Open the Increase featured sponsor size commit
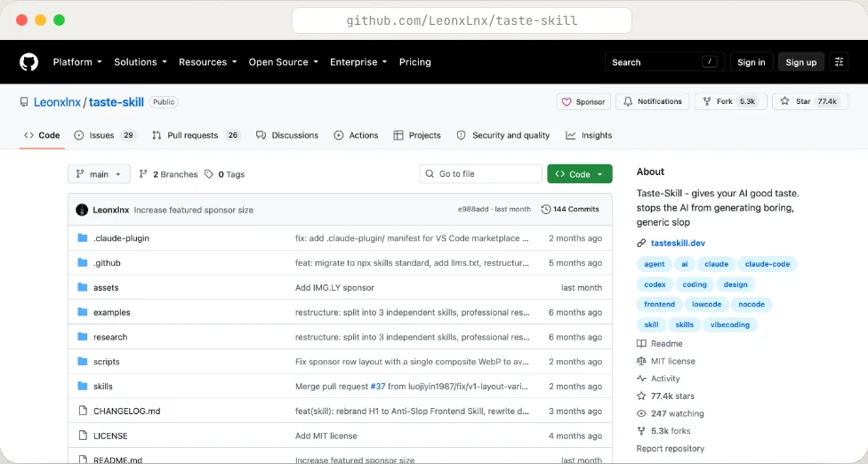868x464 pixels. click(x=193, y=210)
